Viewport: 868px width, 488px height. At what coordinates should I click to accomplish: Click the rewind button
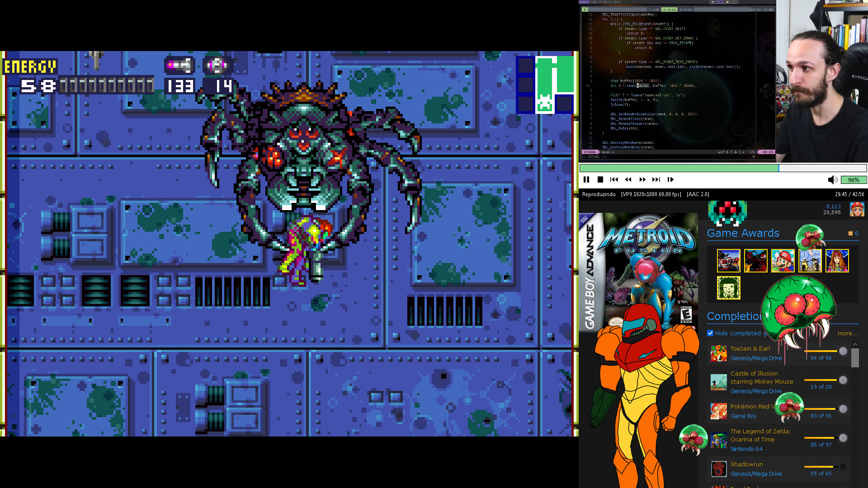(628, 180)
